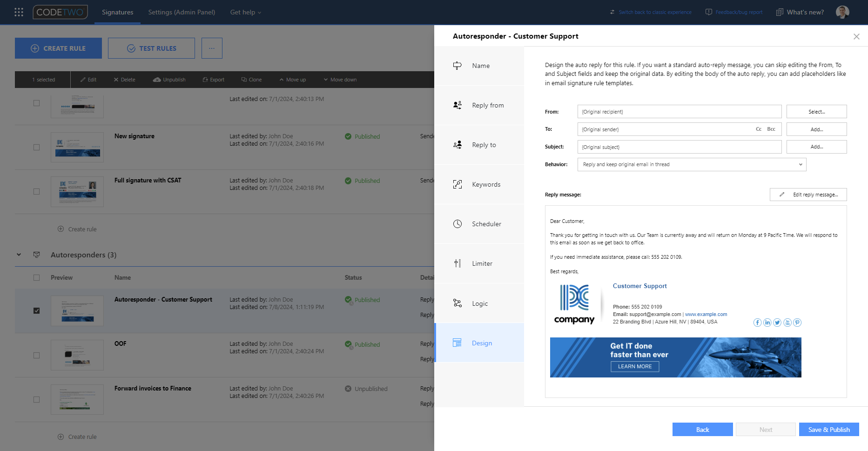Select the header checkbox in Autoresponders list

[x=37, y=277]
